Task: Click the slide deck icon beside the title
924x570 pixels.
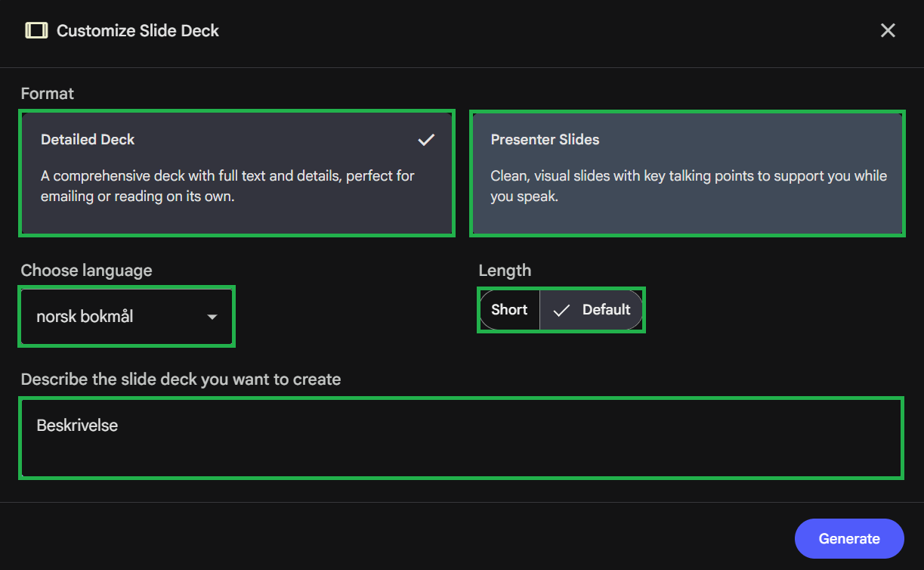Action: click(x=36, y=30)
